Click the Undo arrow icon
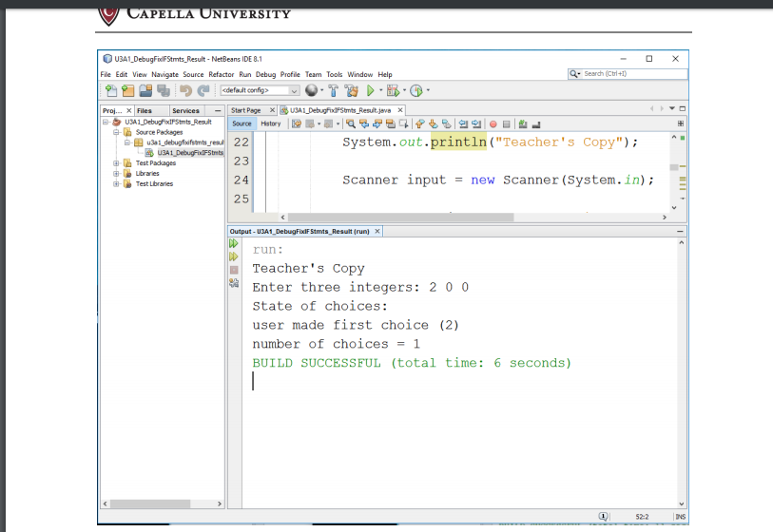Screen dimensions: 773x532 [x=185, y=90]
